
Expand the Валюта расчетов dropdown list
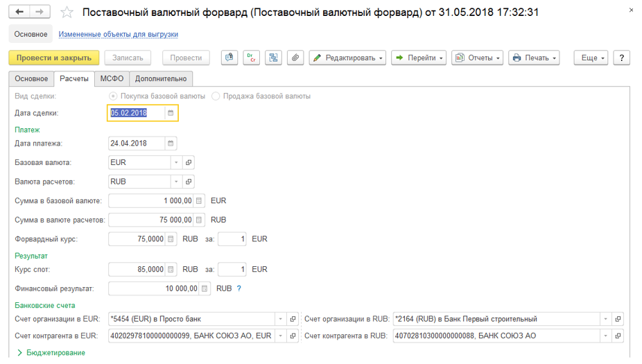click(x=176, y=182)
